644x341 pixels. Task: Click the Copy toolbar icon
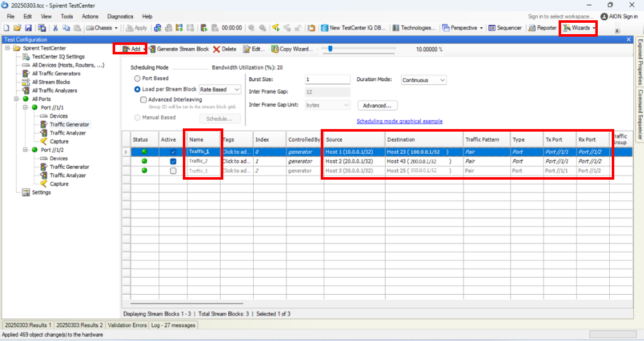(x=66, y=28)
